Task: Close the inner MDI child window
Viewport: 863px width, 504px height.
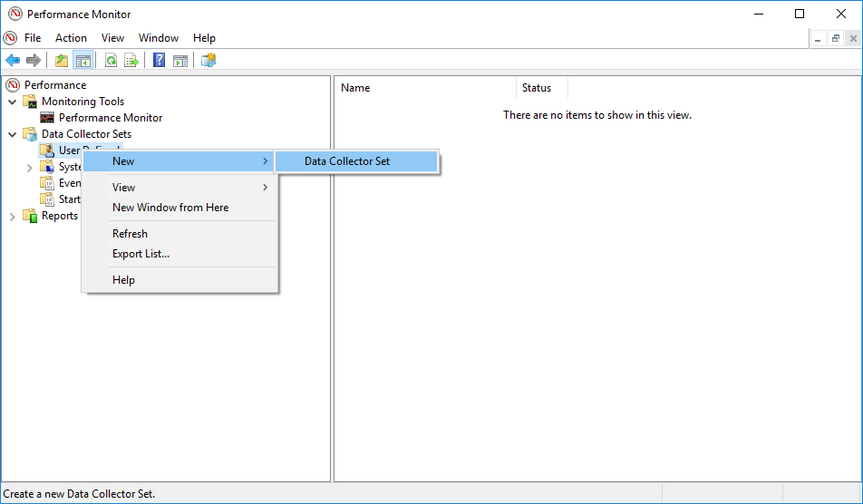Action: pyautogui.click(x=853, y=38)
